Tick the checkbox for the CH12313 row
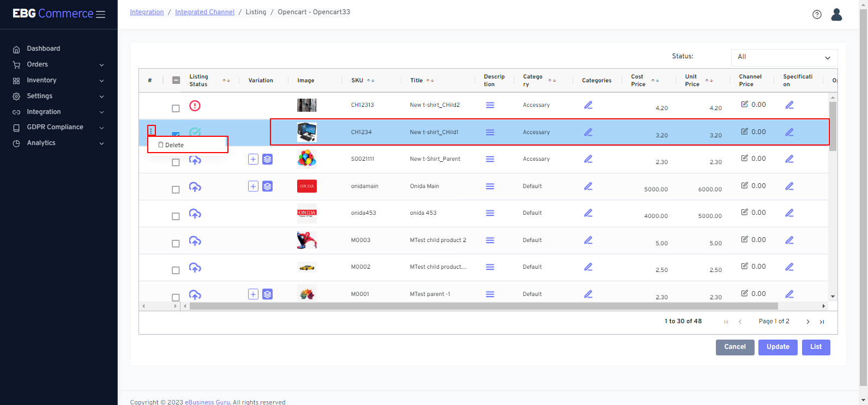Viewport: 868px width, 405px height. [176, 108]
